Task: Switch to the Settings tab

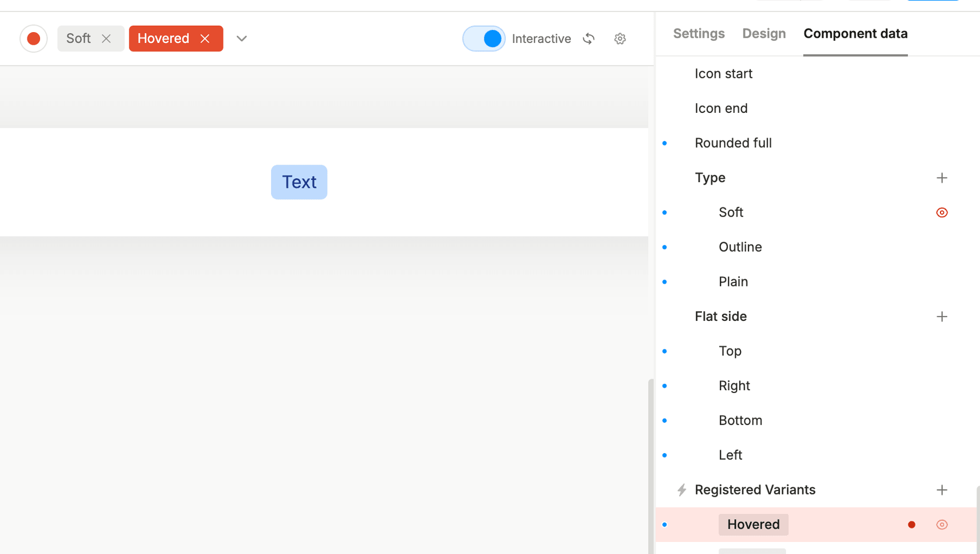Action: [x=698, y=34]
